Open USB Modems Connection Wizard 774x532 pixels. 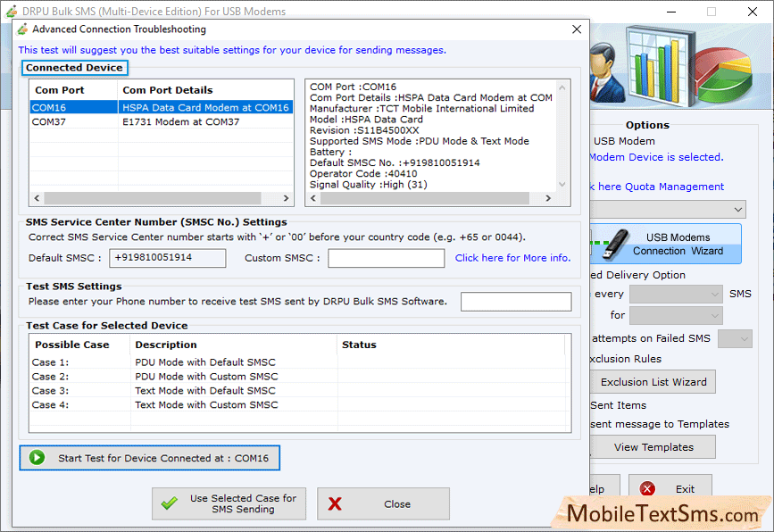tap(666, 244)
